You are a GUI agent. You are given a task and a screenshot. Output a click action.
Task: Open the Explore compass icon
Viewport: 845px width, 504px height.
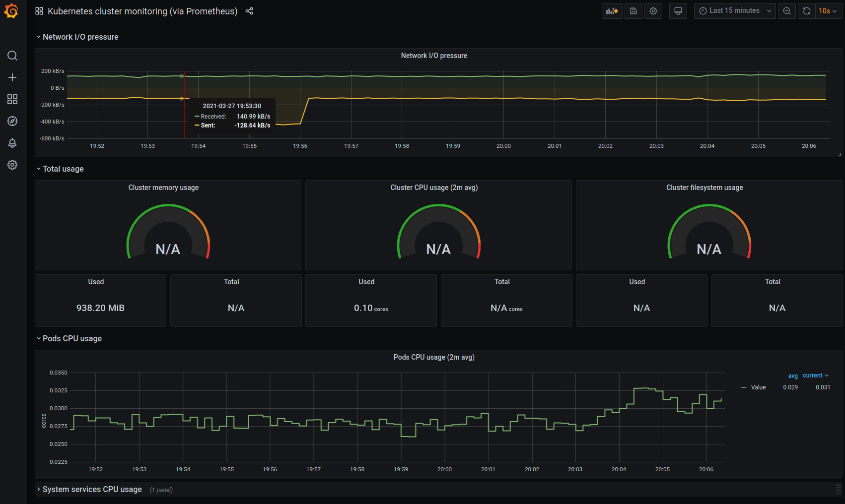pos(12,121)
